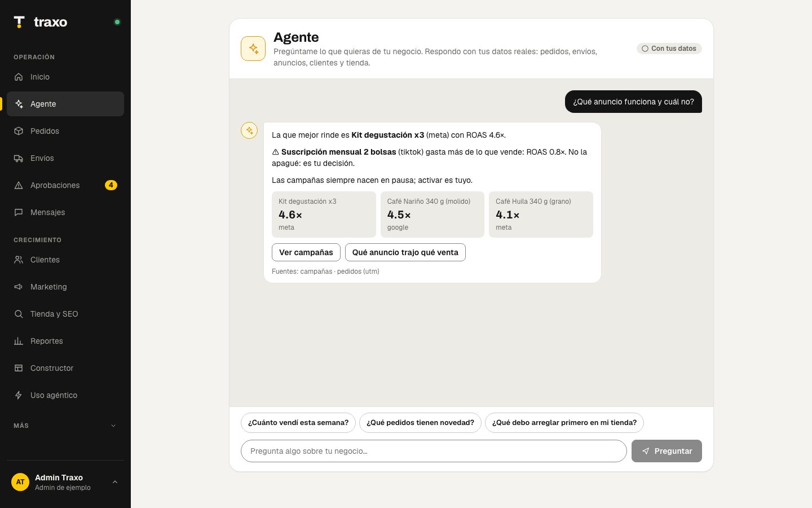This screenshot has width=812, height=508.
Task: Choose suggestion ¿Qué pedidos tienen novedad?
Action: 420,423
